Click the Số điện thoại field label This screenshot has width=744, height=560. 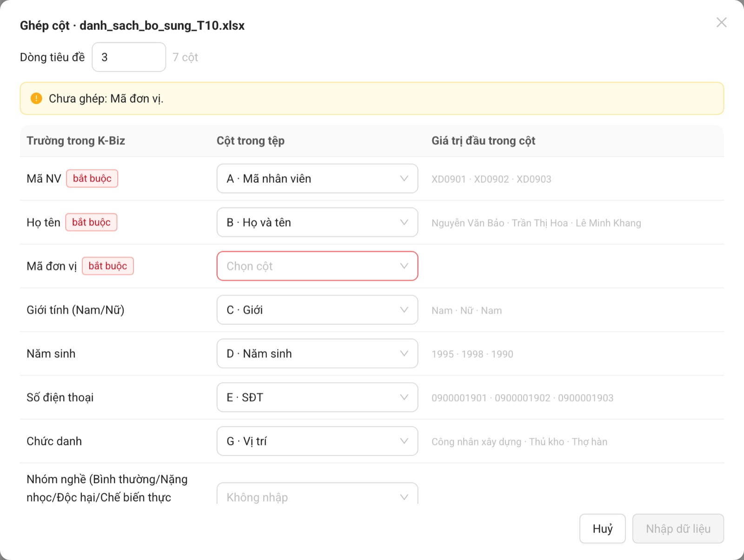tap(60, 397)
